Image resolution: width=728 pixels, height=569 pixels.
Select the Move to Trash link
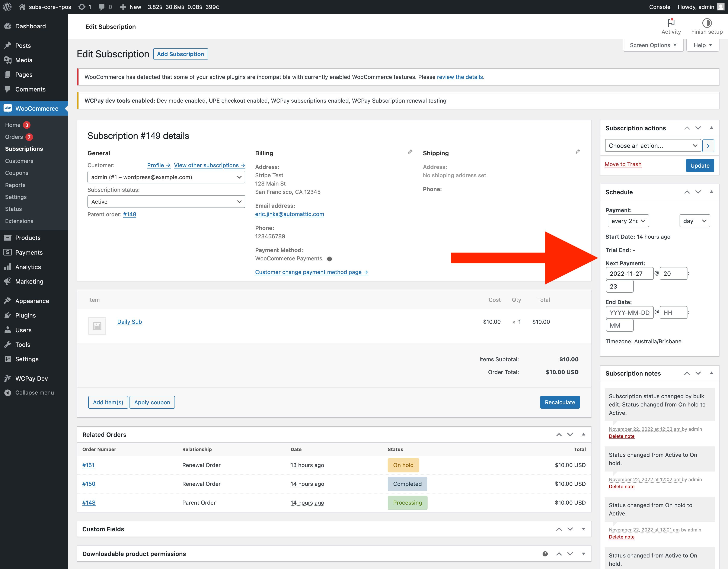pyautogui.click(x=623, y=164)
